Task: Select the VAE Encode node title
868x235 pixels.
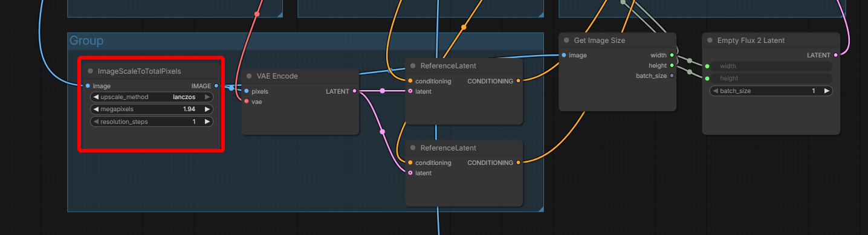Action: [277, 76]
